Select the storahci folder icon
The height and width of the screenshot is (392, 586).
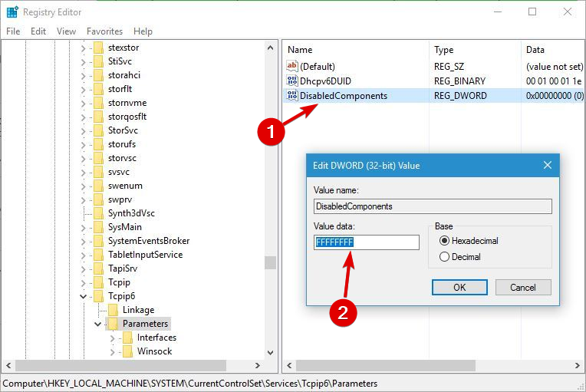pos(98,75)
